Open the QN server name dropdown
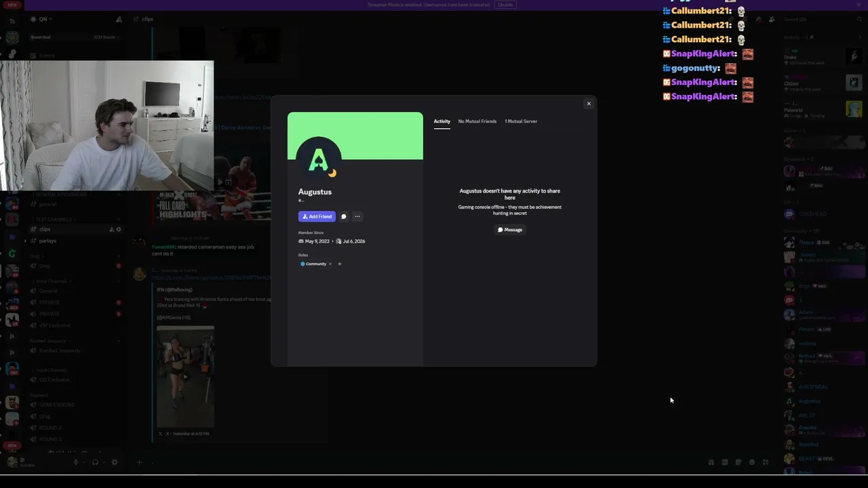 pyautogui.click(x=45, y=19)
